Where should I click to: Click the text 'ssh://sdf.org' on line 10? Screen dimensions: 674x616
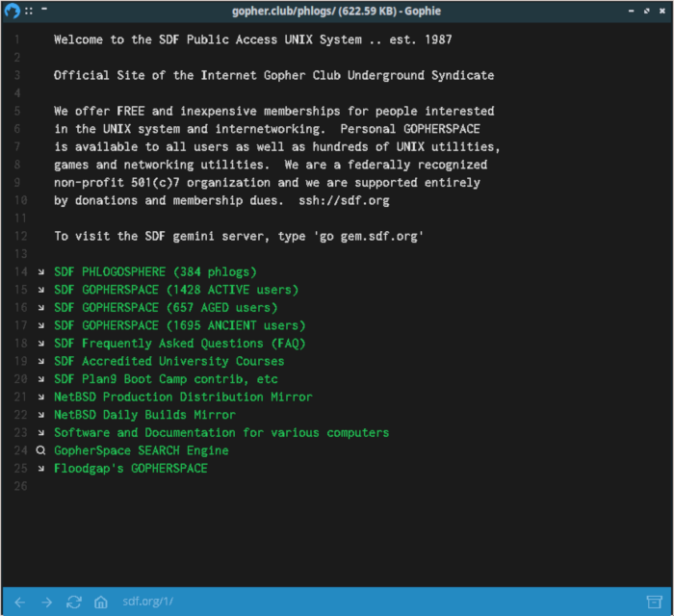[344, 200]
